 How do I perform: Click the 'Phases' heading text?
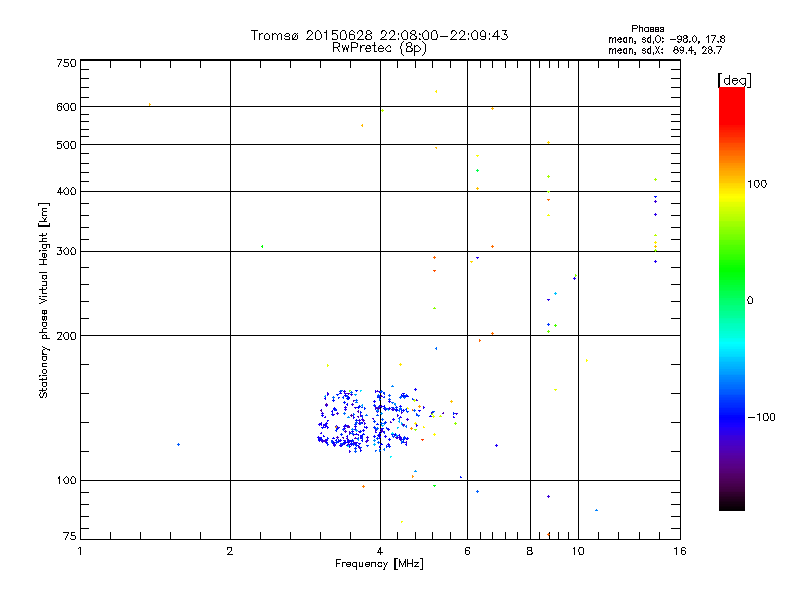[x=647, y=29]
